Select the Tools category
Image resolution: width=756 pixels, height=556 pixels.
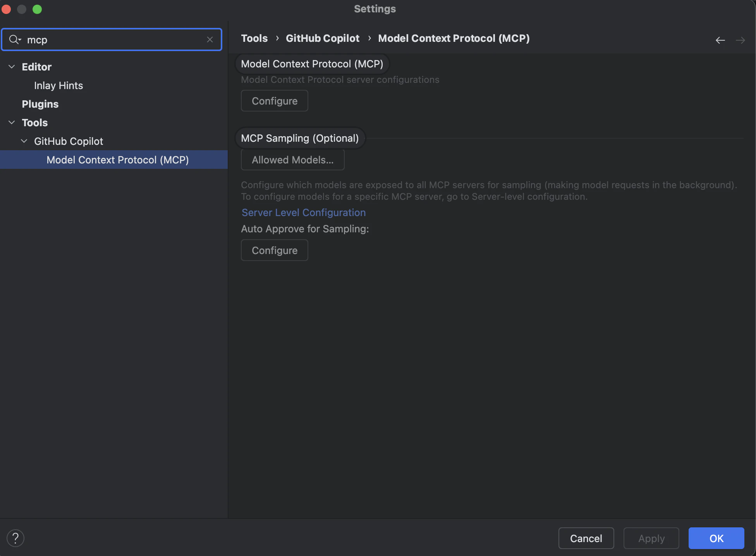pos(35,122)
